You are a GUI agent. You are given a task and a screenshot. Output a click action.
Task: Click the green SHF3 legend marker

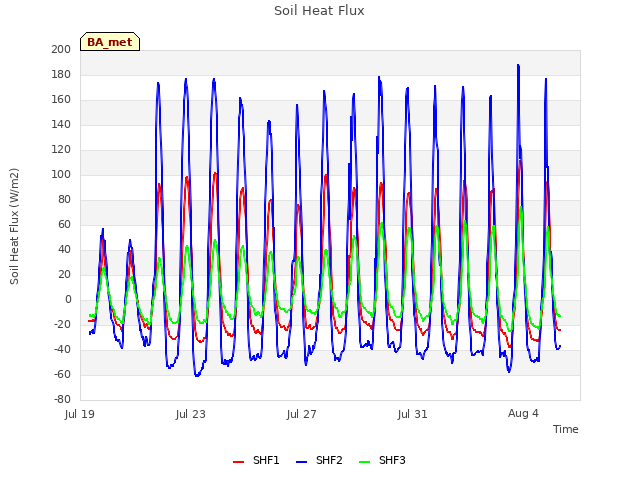coord(364,462)
